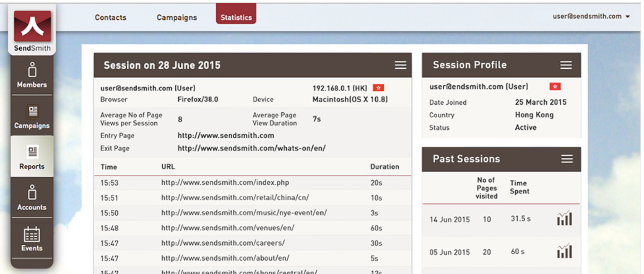Click the Hong Kong flag beside 192.168.0.1
This screenshot has width=644, height=274.
[378, 88]
